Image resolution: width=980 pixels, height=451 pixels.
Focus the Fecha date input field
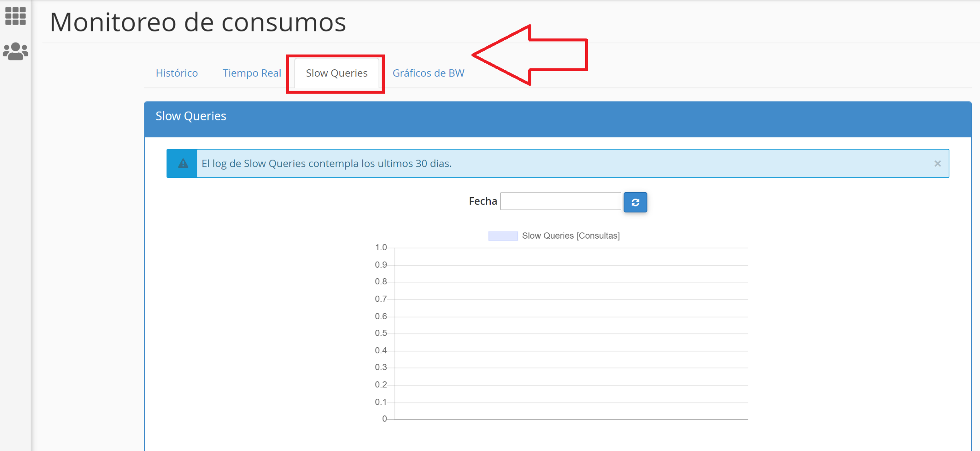pyautogui.click(x=560, y=201)
